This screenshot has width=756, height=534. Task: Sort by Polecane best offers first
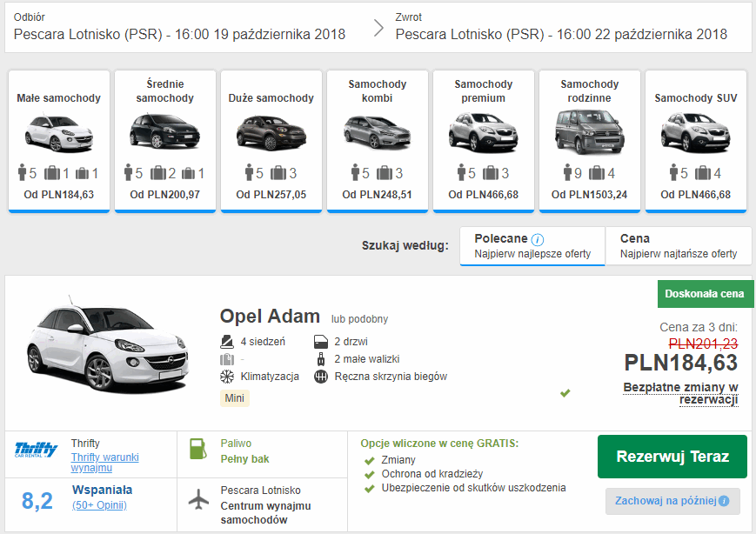click(532, 246)
